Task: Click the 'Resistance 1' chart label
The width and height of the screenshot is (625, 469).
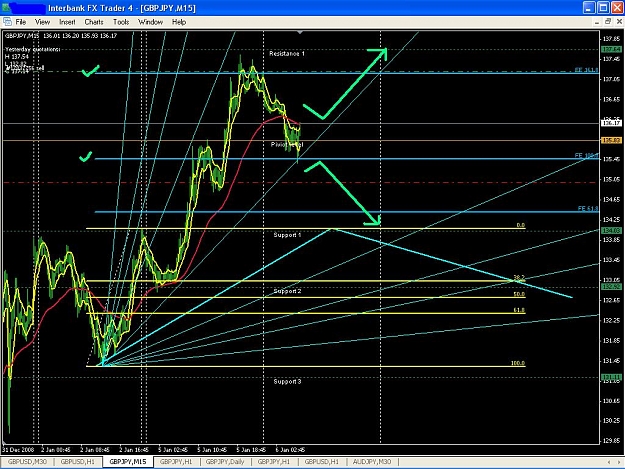Action: (x=287, y=53)
